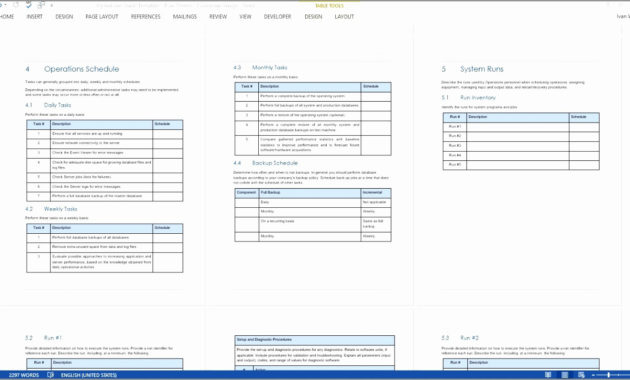The width and height of the screenshot is (630, 380).
Task: Click 'Ensure that all services are up' task row
Action: click(104, 133)
